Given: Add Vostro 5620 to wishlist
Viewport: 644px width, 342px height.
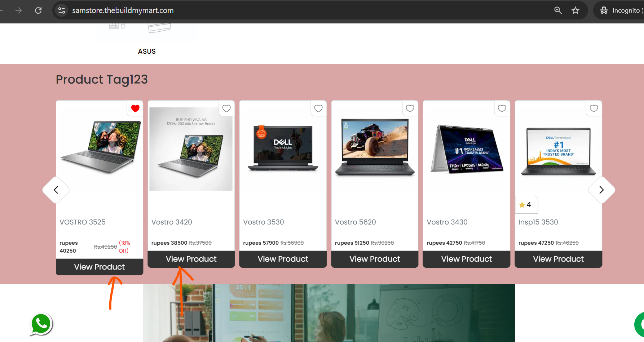Looking at the screenshot, I should tap(410, 108).
